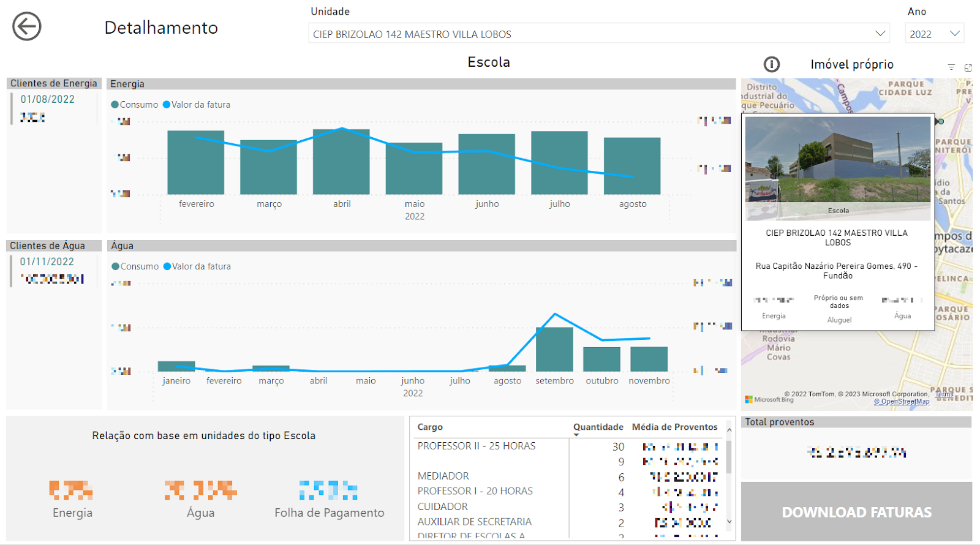This screenshot has height=545, width=980.
Task: Open the OpenStreetMap link on map
Action: coord(901,402)
